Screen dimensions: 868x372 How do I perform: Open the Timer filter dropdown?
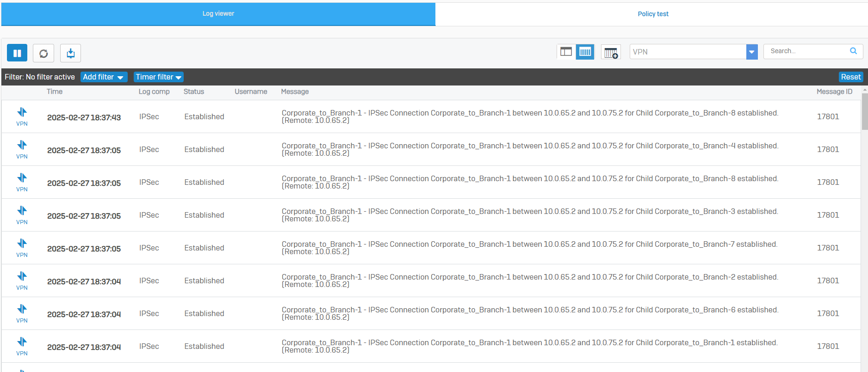[x=158, y=77]
